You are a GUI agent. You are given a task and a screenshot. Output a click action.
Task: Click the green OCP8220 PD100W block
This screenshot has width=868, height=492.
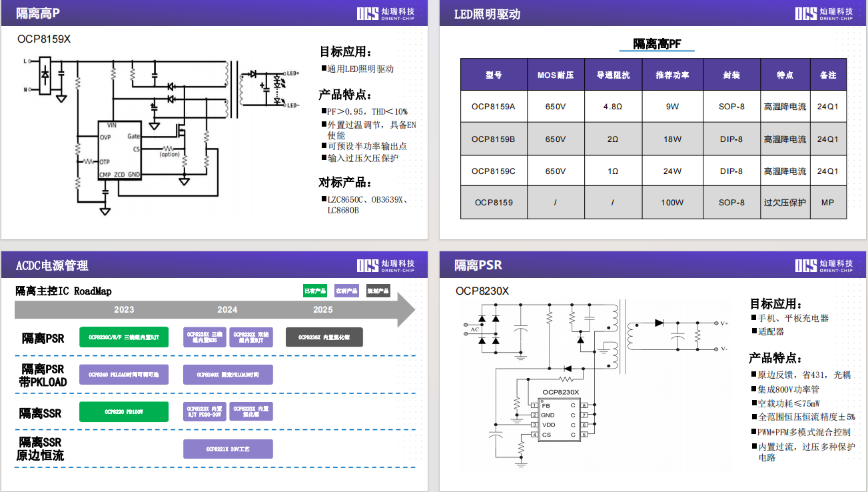coord(124,412)
